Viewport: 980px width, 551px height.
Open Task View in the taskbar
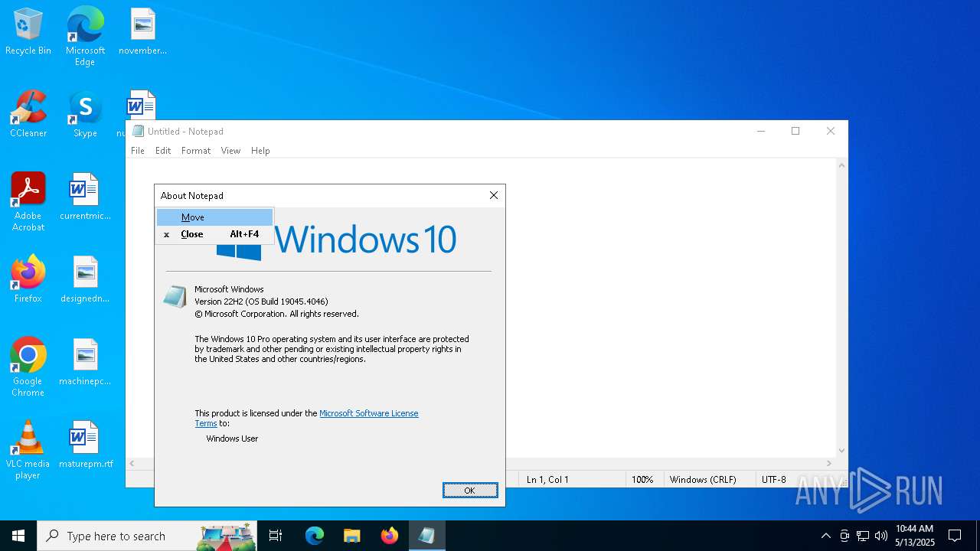(276, 536)
